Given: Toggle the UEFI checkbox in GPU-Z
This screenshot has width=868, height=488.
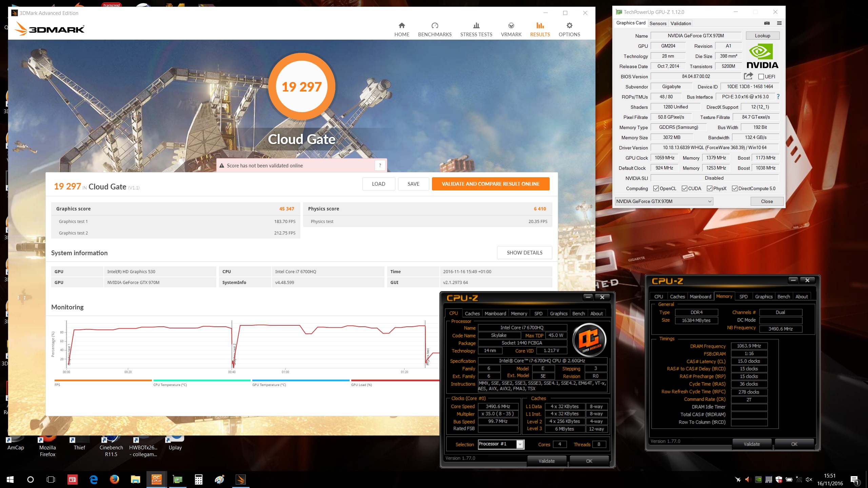Looking at the screenshot, I should tap(761, 77).
